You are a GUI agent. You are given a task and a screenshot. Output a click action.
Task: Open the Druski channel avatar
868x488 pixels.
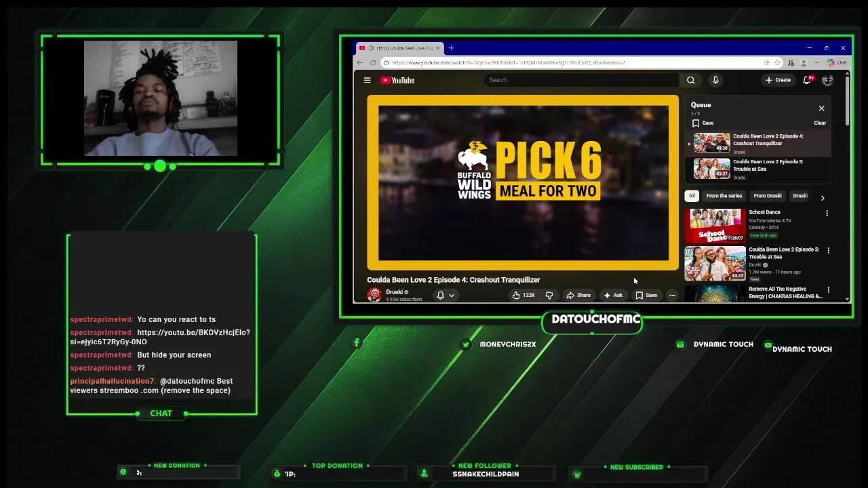[x=374, y=295]
